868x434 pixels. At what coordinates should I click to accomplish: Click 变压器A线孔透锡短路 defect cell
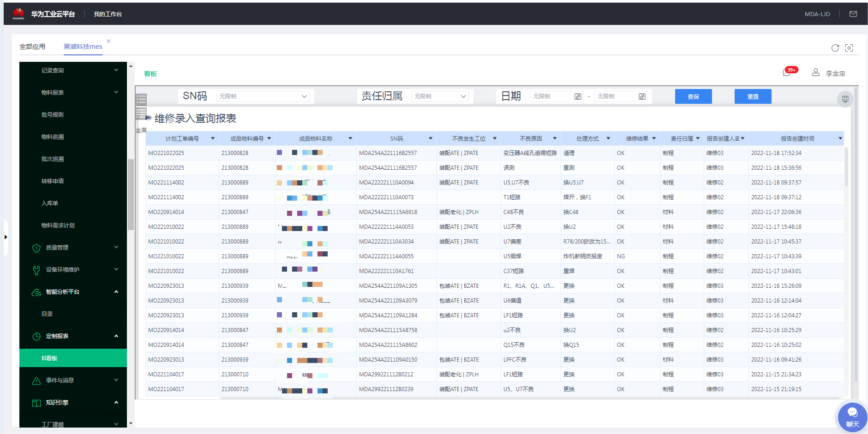530,153
